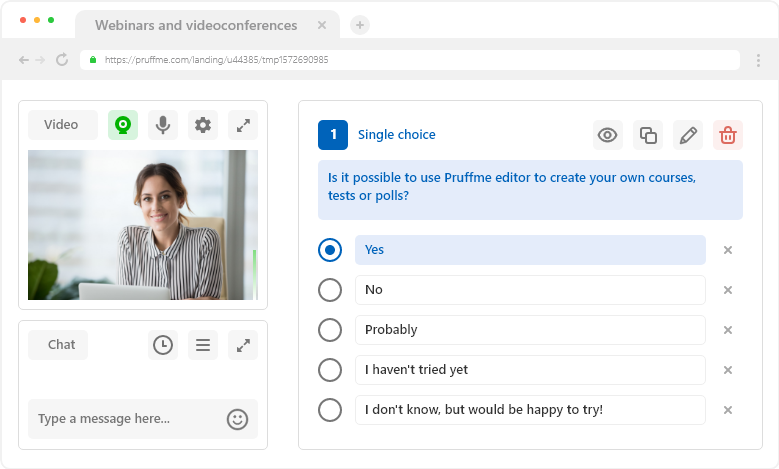779x469 pixels.
Task: Open a new browser tab
Action: pos(360,25)
